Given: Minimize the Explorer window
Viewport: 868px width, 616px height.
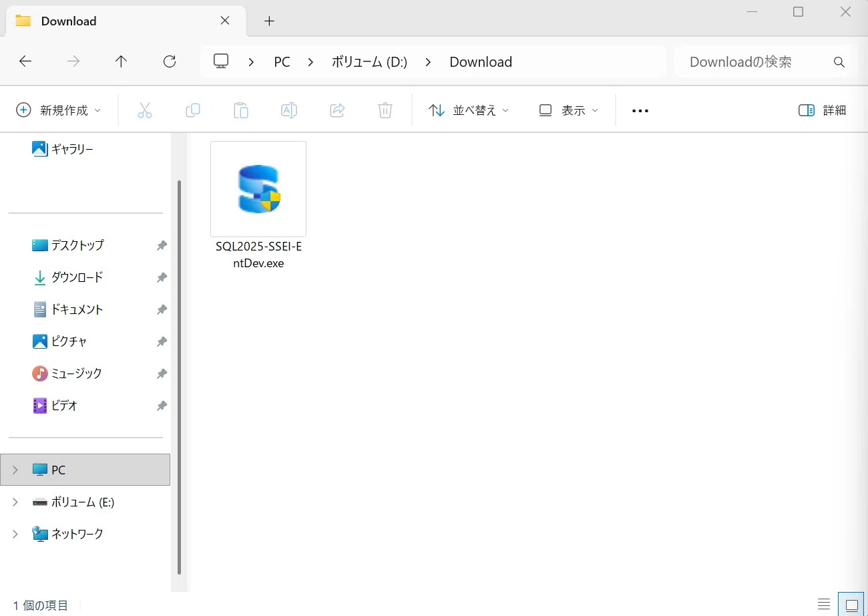Looking at the screenshot, I should coord(752,12).
